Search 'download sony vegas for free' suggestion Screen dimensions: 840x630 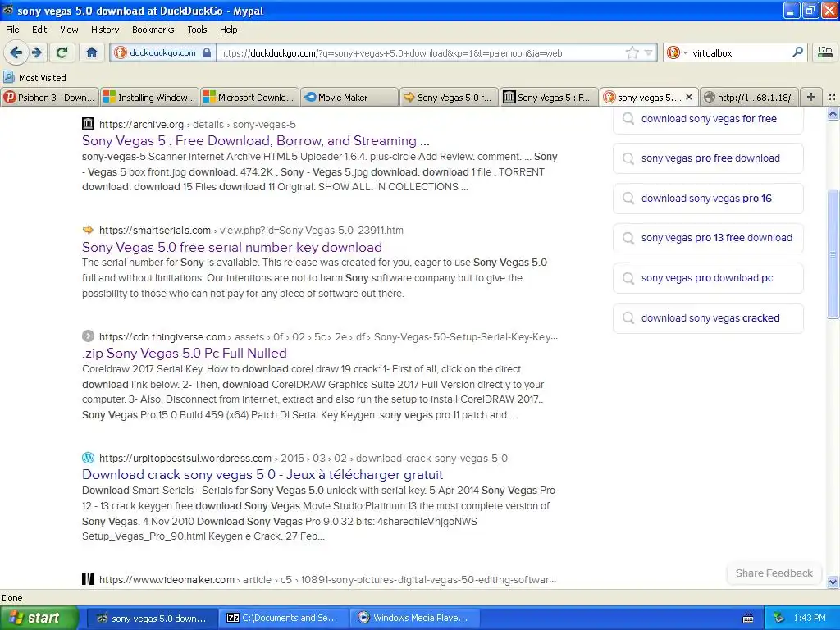708,118
